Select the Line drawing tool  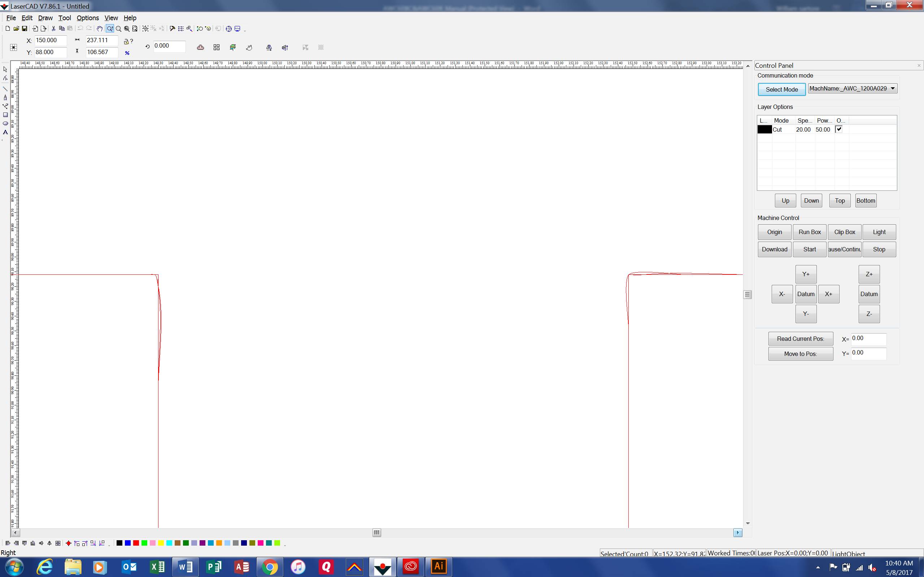pos(5,89)
